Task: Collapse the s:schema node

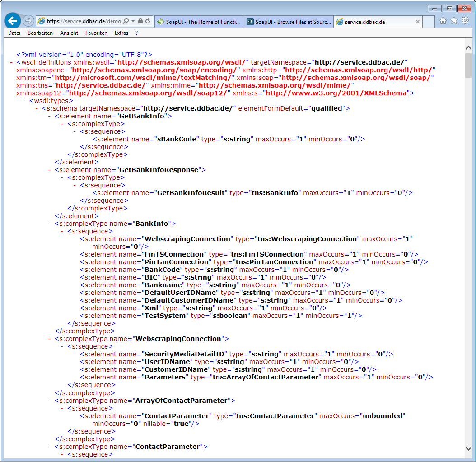Action: coord(37,109)
